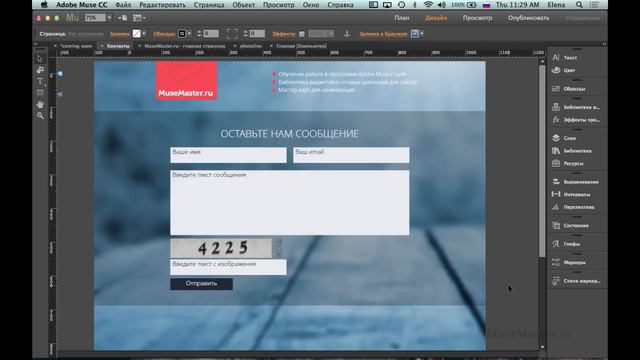This screenshot has height=360, width=640.
Task: Switch to the coming soon tab
Action: [x=76, y=46]
